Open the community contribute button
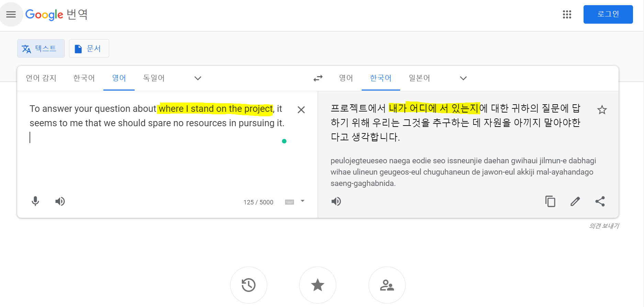This screenshot has height=307, width=644. coord(387,285)
